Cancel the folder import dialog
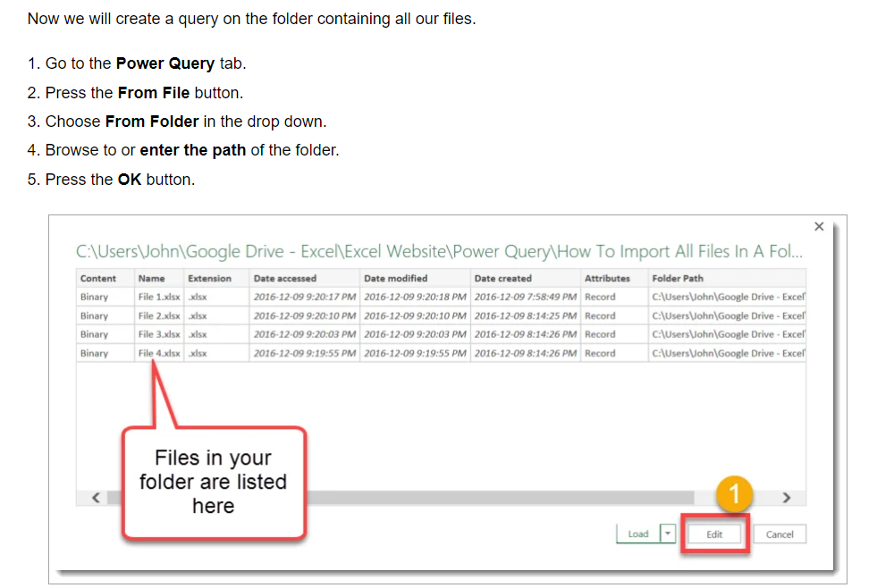Viewport: 877px width, 588px height. [x=780, y=534]
